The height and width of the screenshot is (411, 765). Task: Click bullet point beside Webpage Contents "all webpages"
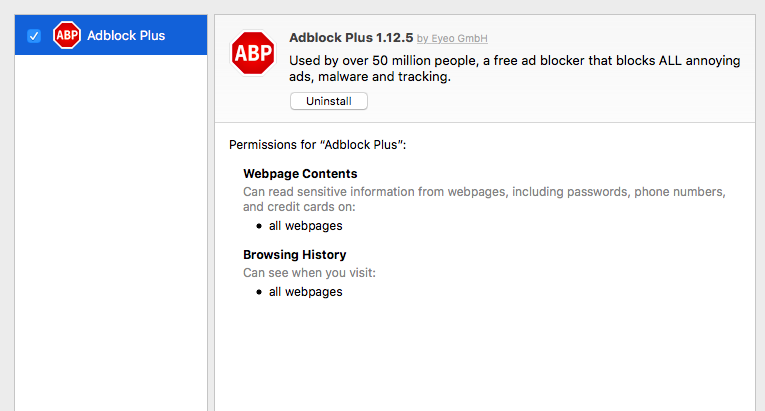point(259,226)
